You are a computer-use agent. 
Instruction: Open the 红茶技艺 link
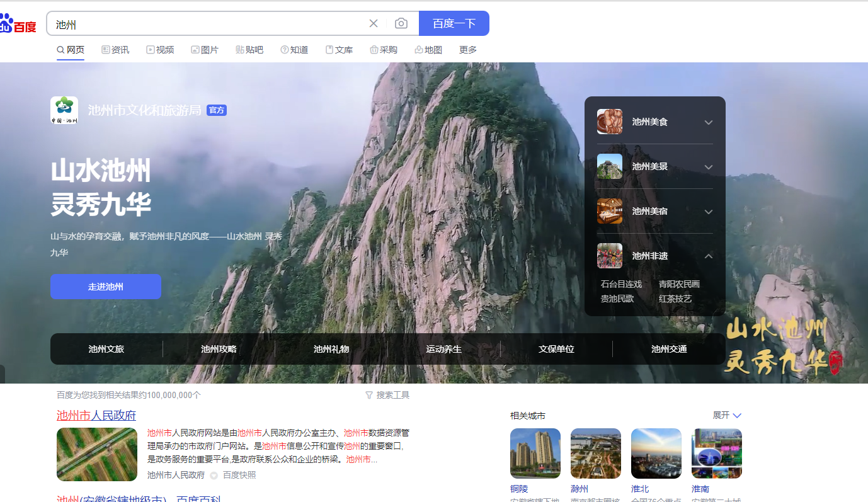[675, 299]
